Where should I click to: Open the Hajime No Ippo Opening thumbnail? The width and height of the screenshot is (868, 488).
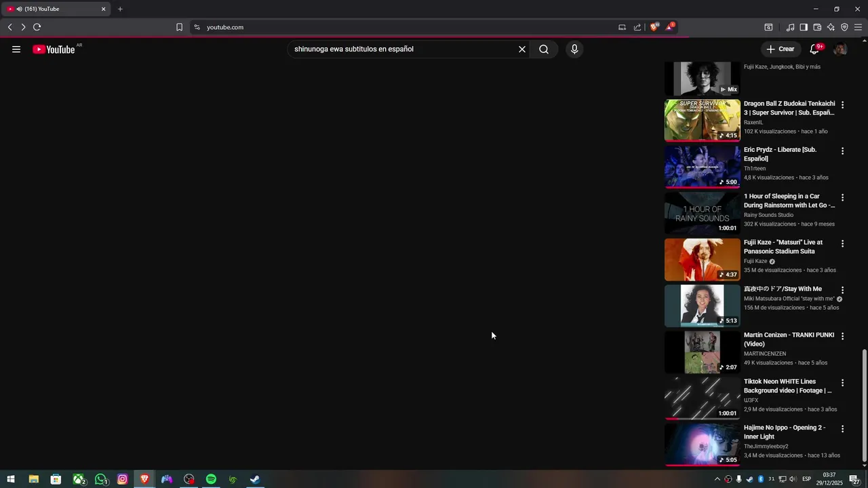[703, 445]
